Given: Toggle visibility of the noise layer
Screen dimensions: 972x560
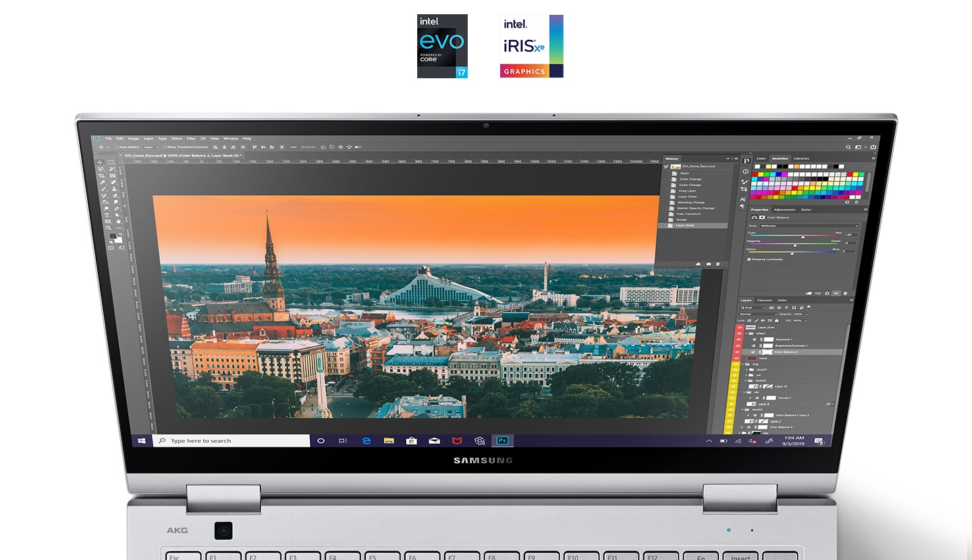Looking at the screenshot, I should click(737, 358).
